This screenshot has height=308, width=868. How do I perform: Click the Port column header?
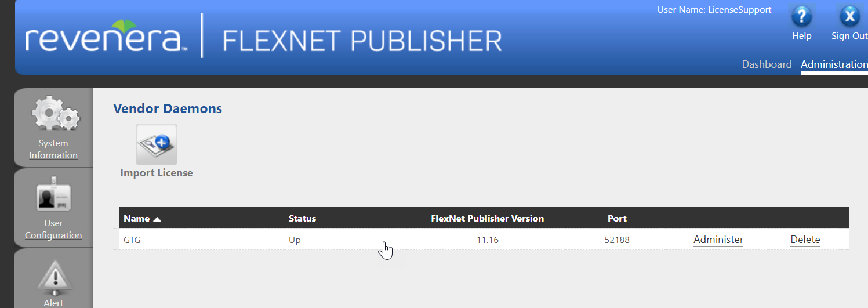617,219
